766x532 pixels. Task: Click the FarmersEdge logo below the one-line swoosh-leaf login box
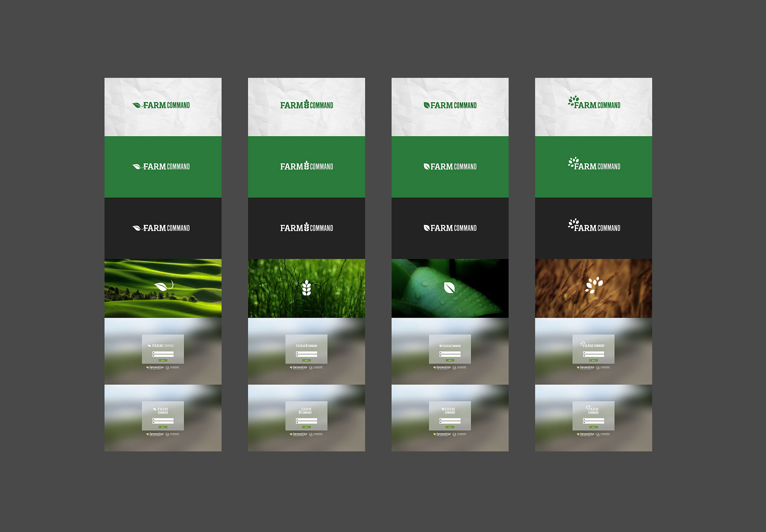155,368
